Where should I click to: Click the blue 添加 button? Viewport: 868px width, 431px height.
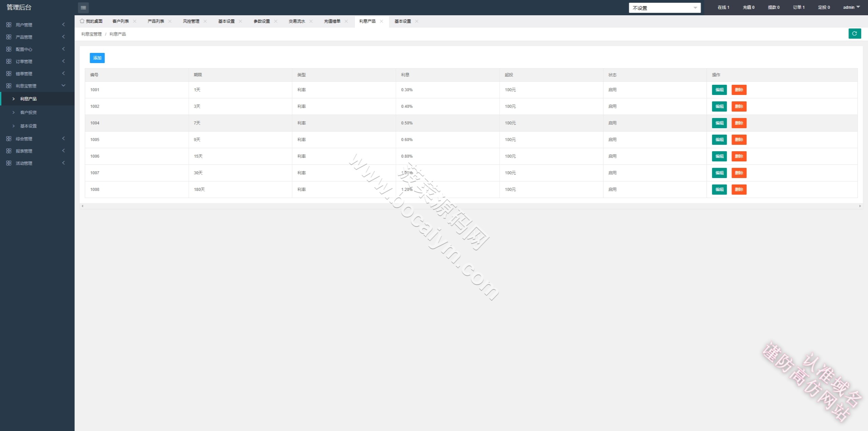97,58
